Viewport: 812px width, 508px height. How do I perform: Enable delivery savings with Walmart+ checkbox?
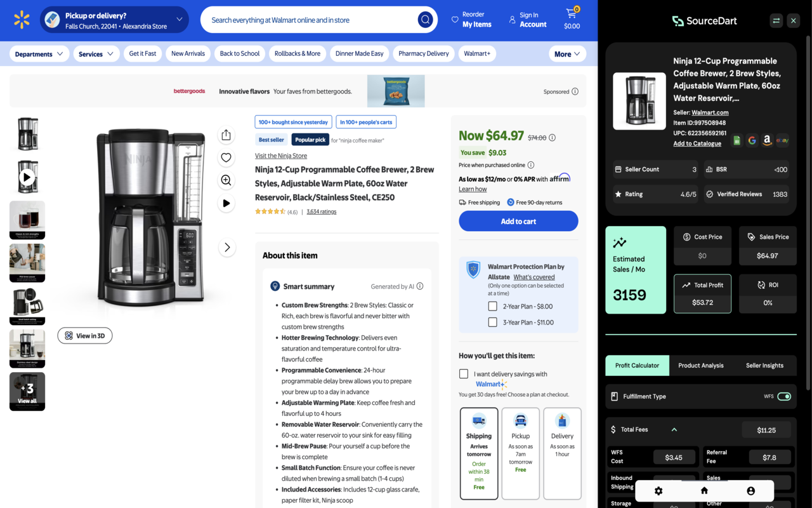(x=464, y=373)
